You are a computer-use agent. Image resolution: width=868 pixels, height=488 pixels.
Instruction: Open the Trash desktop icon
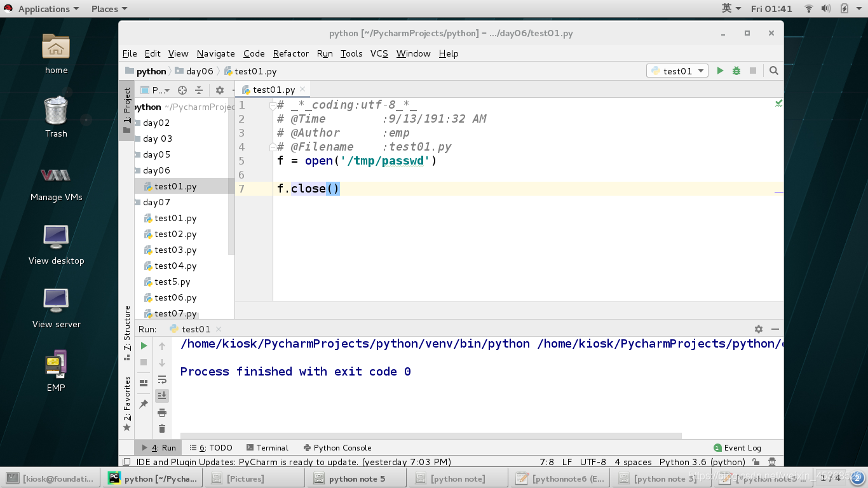(x=56, y=116)
